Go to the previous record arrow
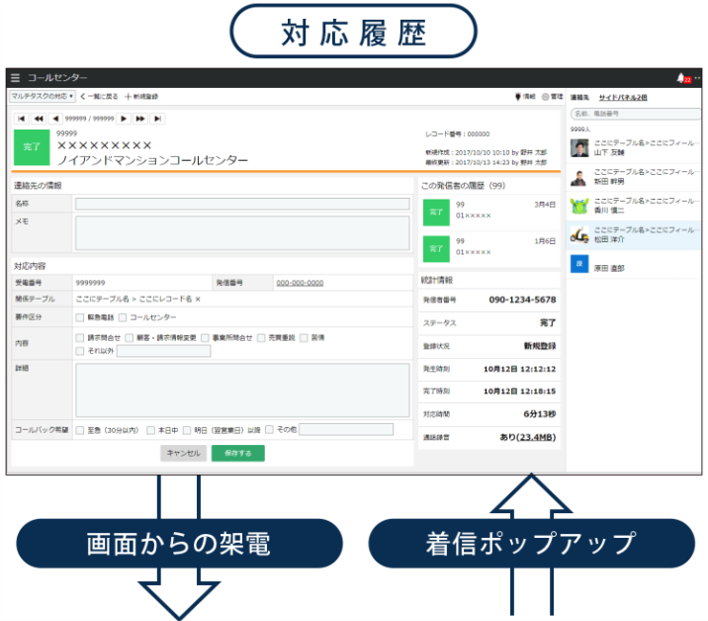 [x=55, y=118]
